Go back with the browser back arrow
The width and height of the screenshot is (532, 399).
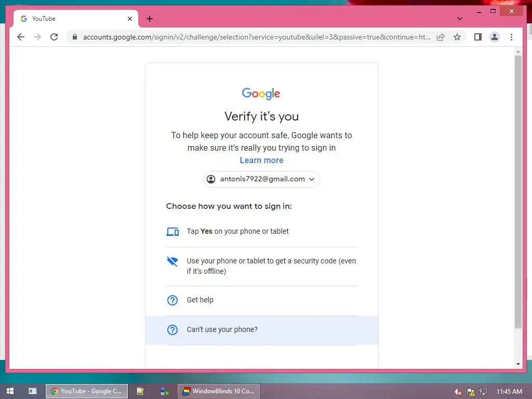click(21, 37)
